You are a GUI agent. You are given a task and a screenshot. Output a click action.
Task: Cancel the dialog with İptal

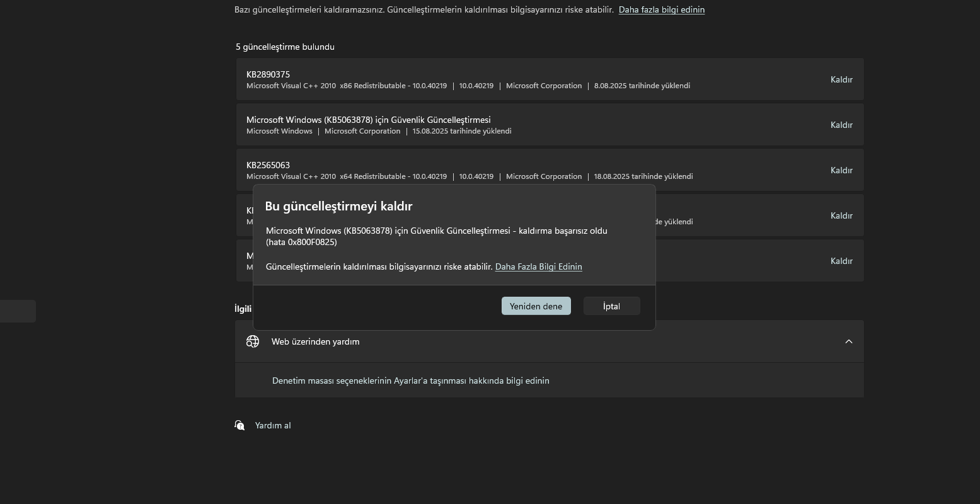click(611, 306)
